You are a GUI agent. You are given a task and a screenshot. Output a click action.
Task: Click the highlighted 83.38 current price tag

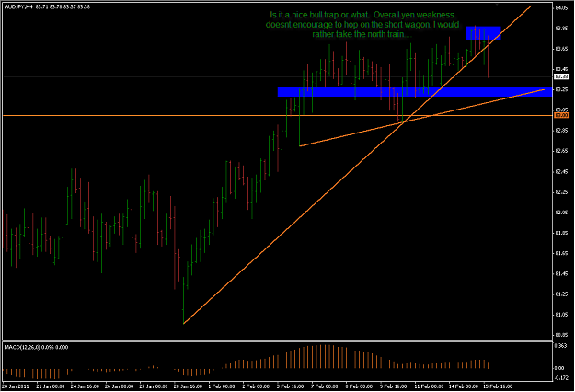pos(561,76)
